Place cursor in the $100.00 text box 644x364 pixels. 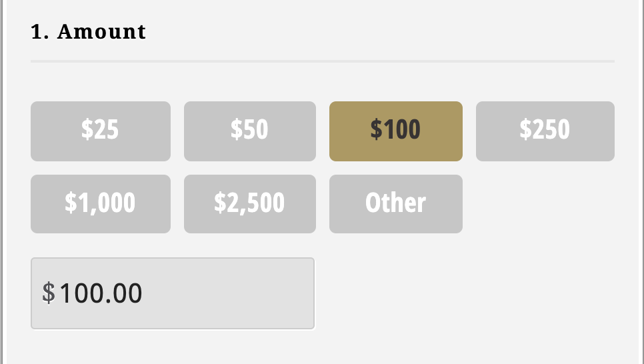200,293
